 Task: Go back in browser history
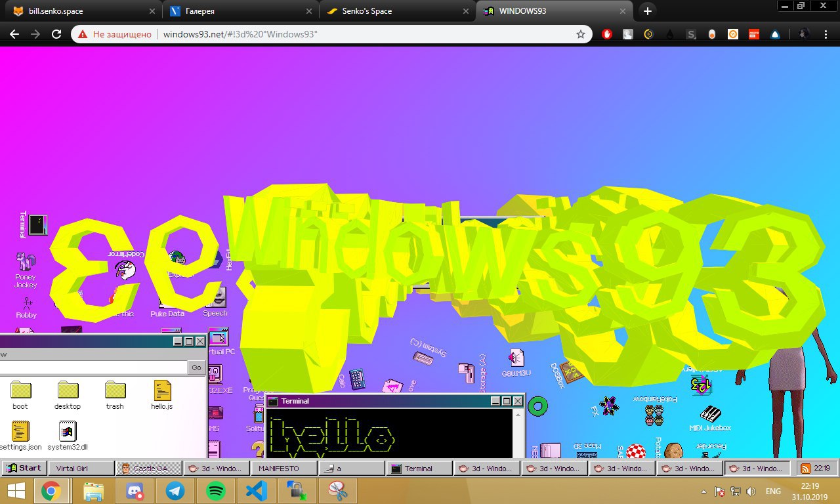pyautogui.click(x=14, y=34)
